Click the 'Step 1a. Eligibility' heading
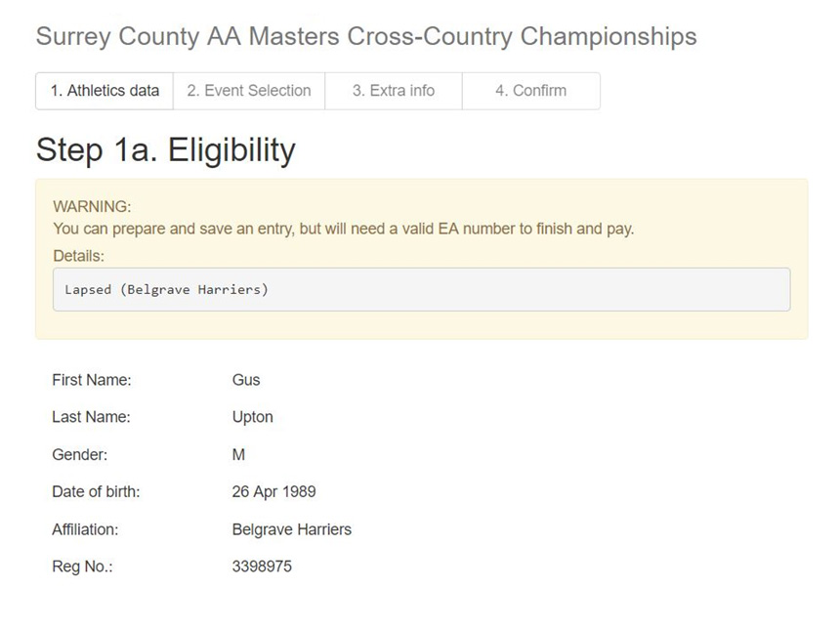This screenshot has height=629, width=840. pyautogui.click(x=165, y=150)
